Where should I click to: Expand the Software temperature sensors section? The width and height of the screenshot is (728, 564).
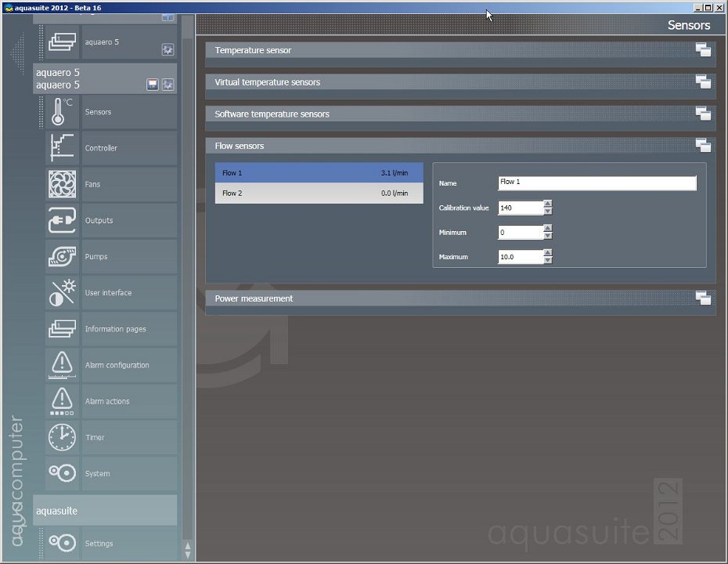point(703,114)
